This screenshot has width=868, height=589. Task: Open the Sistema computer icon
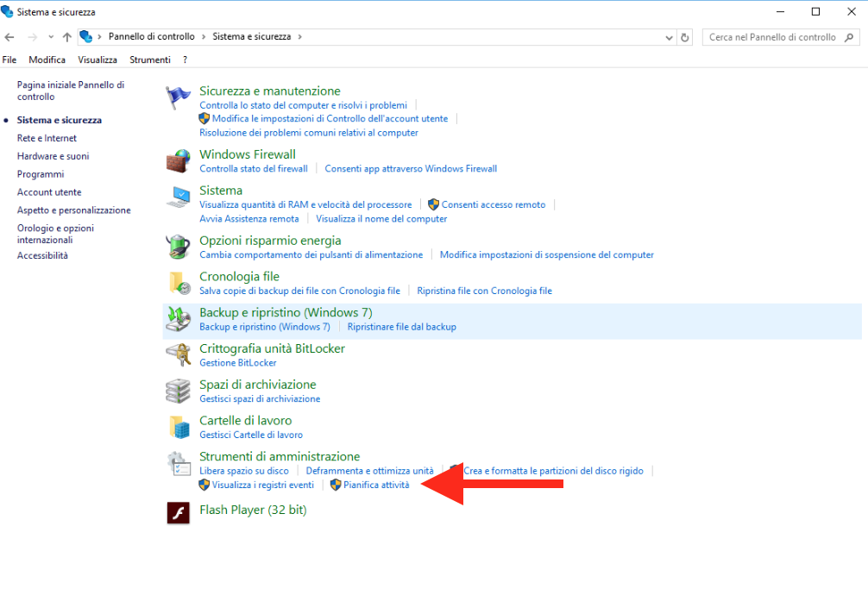tap(178, 197)
